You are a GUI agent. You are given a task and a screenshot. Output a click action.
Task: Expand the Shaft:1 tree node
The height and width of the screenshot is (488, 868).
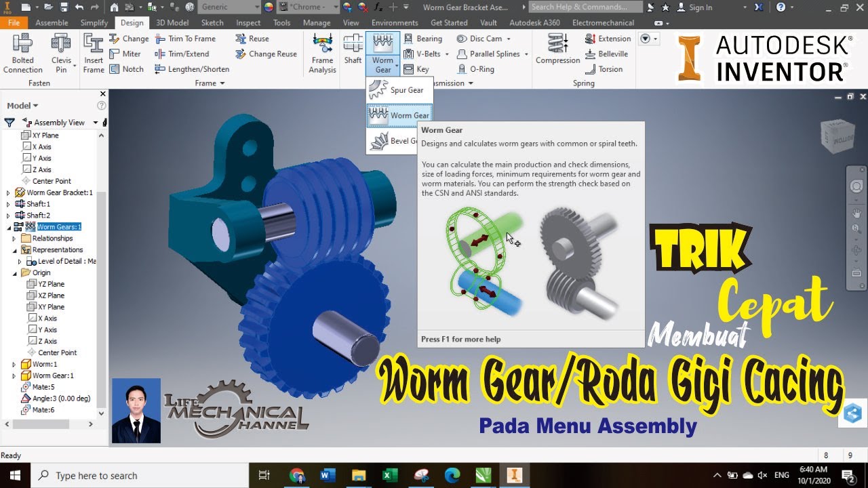pos(8,204)
